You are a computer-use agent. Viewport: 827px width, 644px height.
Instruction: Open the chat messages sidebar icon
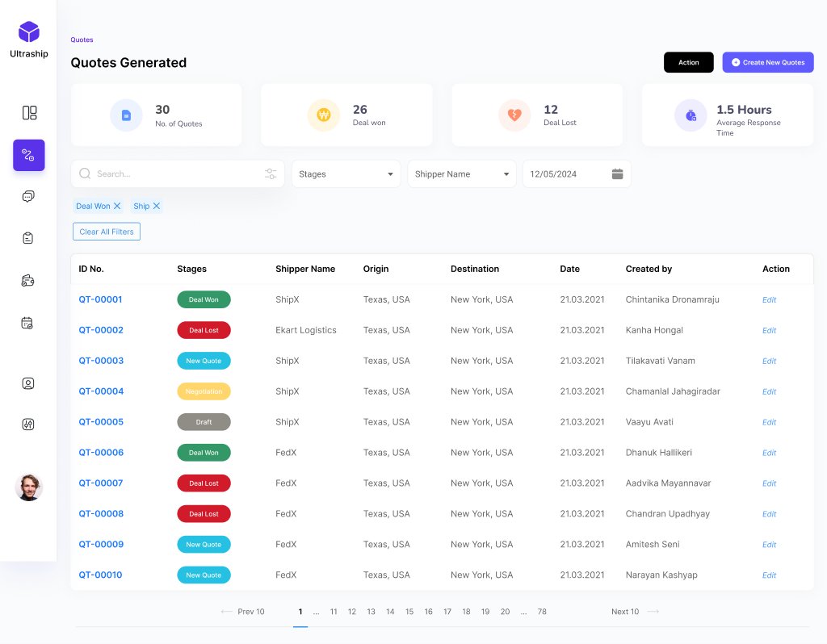[x=28, y=197]
